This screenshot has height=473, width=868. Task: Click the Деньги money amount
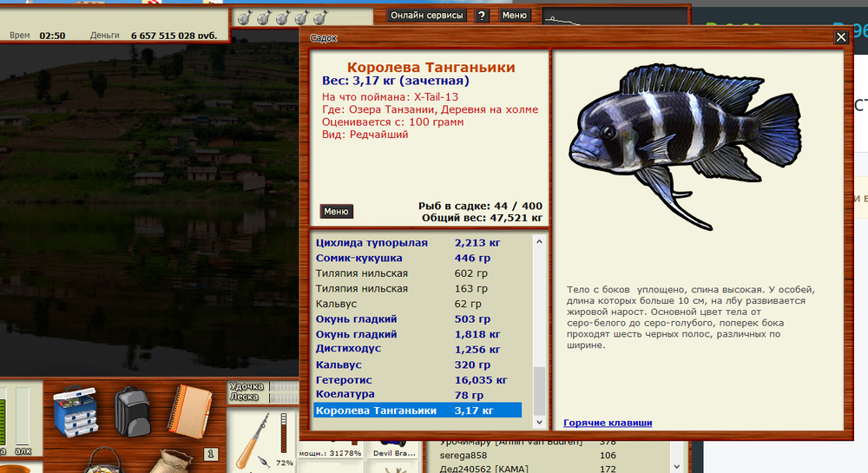point(174,36)
